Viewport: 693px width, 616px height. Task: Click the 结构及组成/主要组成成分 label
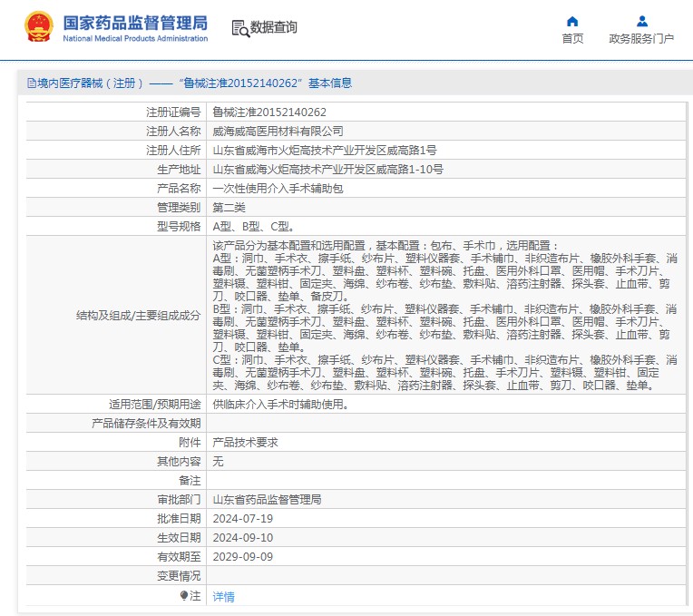coord(139,315)
